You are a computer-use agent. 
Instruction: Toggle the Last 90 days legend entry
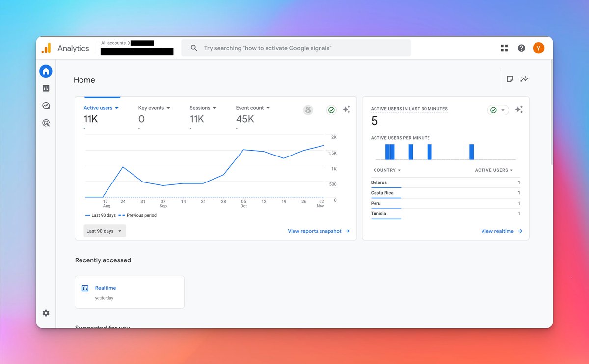pos(100,215)
